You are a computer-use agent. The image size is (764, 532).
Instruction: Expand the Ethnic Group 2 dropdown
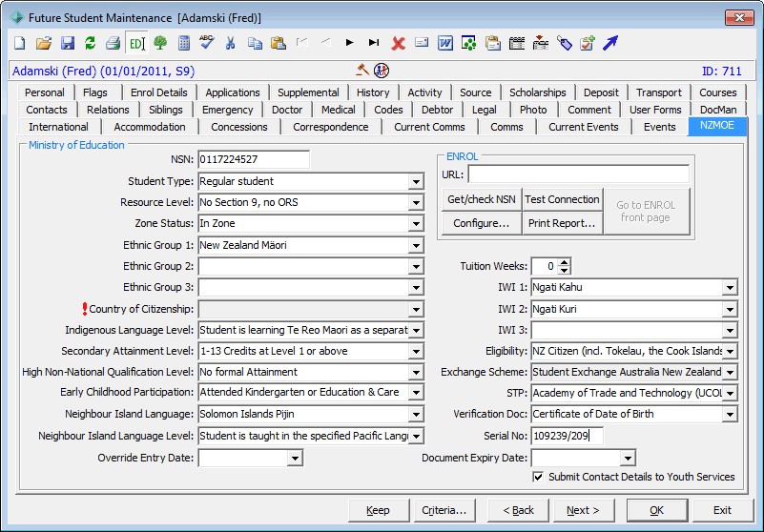click(416, 267)
